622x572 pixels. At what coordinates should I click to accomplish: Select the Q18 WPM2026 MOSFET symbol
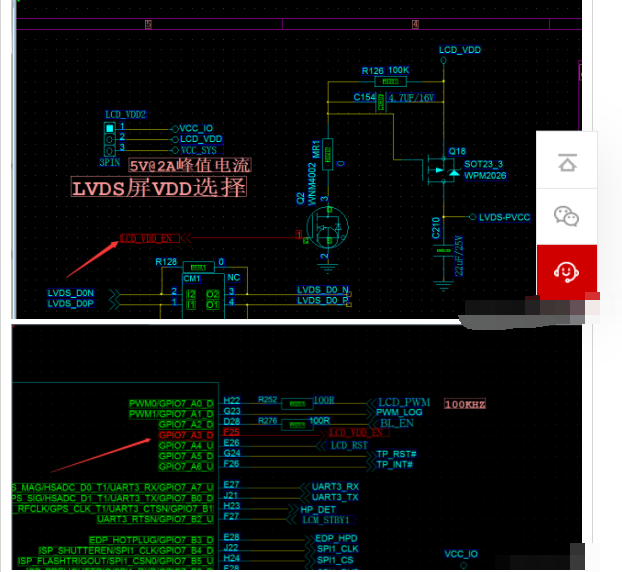(x=440, y=168)
